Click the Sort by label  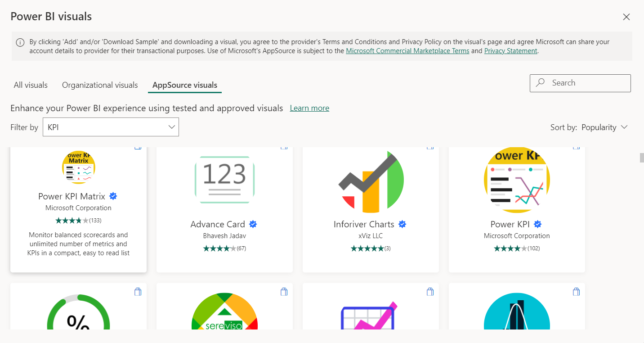tap(563, 127)
